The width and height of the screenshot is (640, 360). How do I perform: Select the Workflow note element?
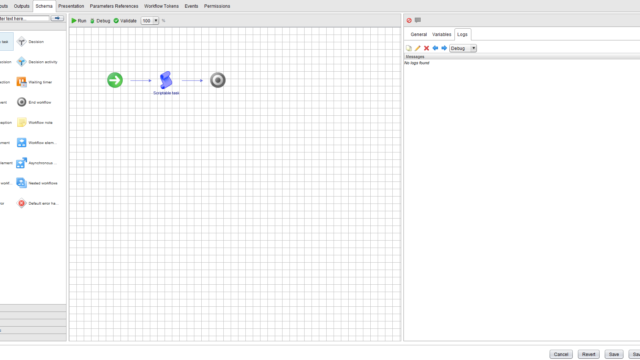(x=35, y=122)
